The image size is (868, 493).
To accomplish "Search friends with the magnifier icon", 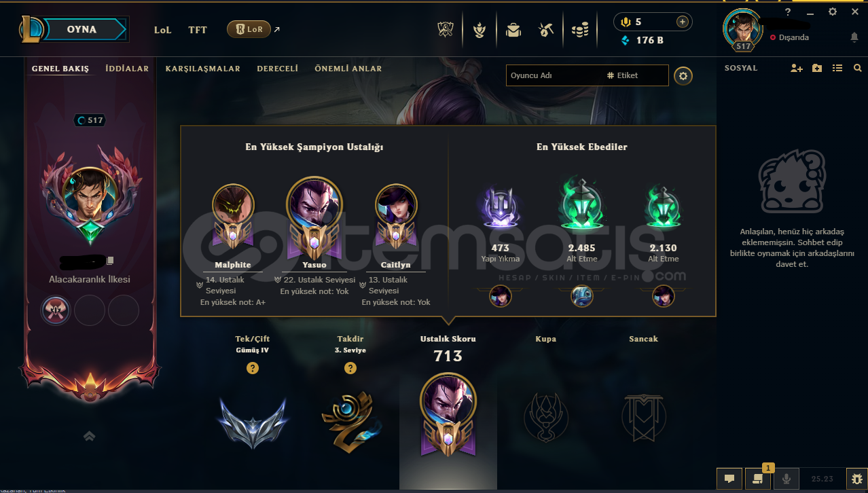I will (857, 68).
